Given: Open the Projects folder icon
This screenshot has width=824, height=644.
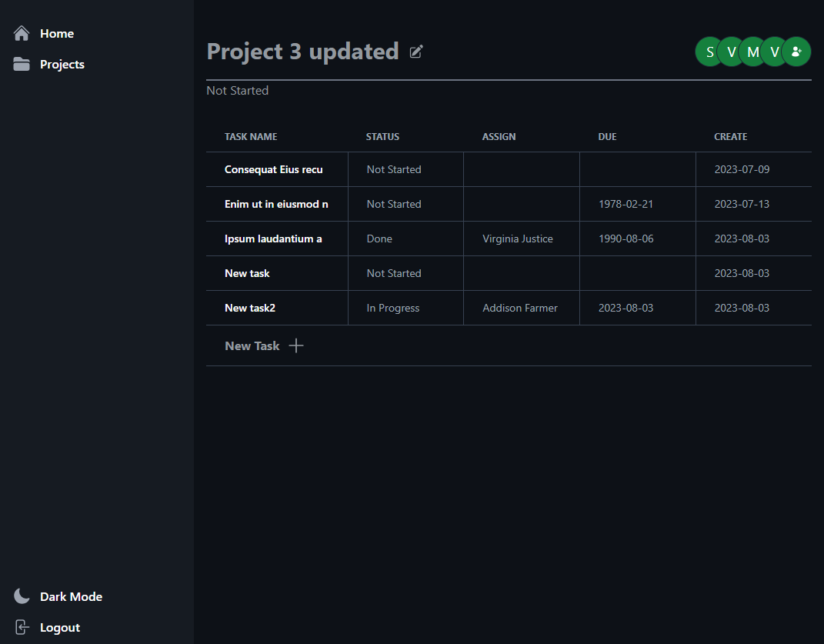Looking at the screenshot, I should point(22,65).
